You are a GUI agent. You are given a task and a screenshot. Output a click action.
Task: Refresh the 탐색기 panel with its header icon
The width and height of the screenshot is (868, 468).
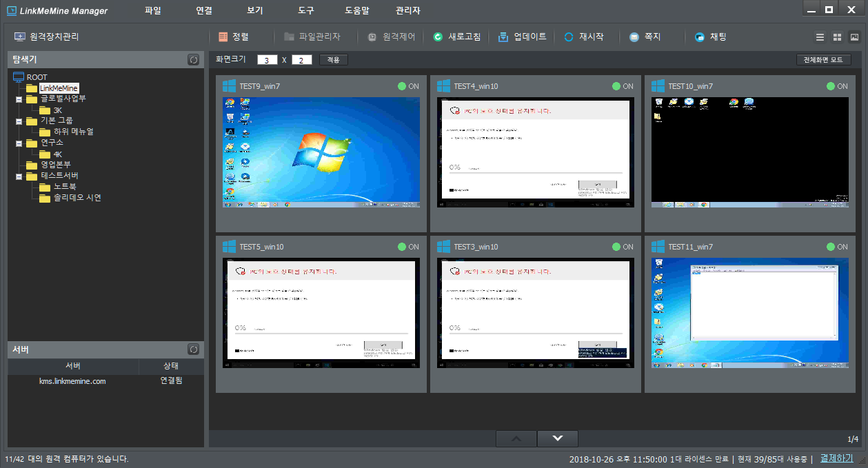(x=194, y=60)
